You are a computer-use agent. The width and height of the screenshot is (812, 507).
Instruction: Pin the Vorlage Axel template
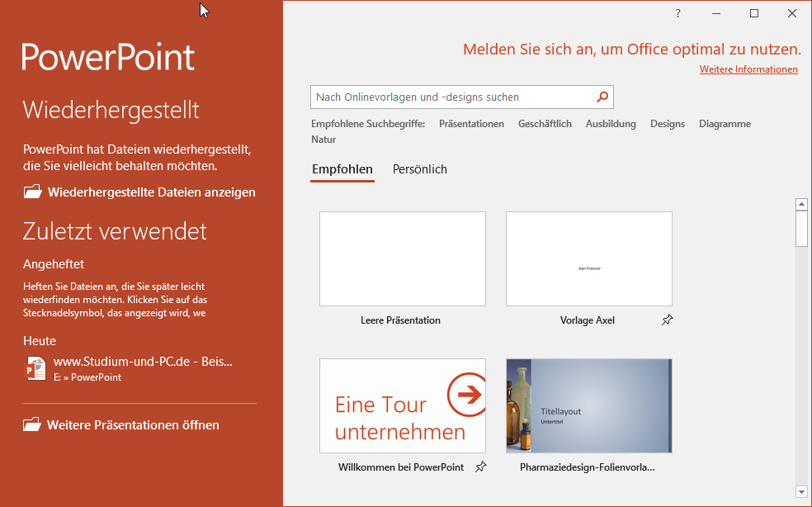667,320
